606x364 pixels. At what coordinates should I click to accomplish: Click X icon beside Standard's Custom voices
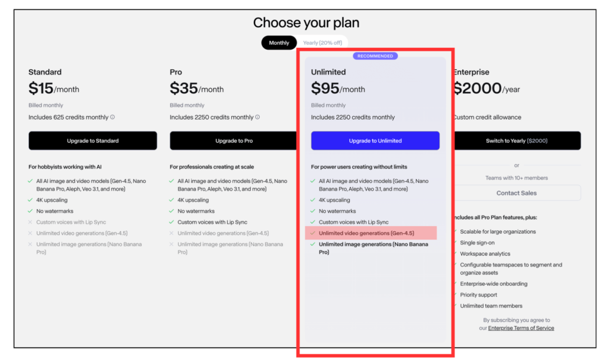coord(30,222)
